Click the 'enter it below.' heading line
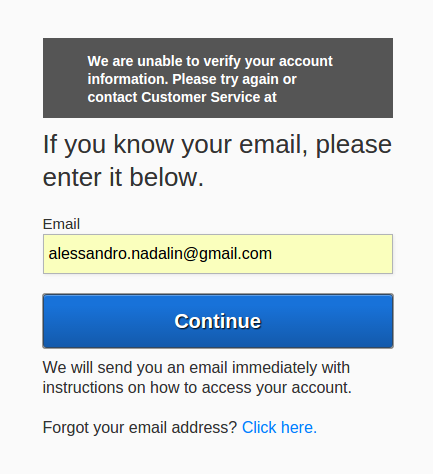The image size is (433, 474). point(123,177)
